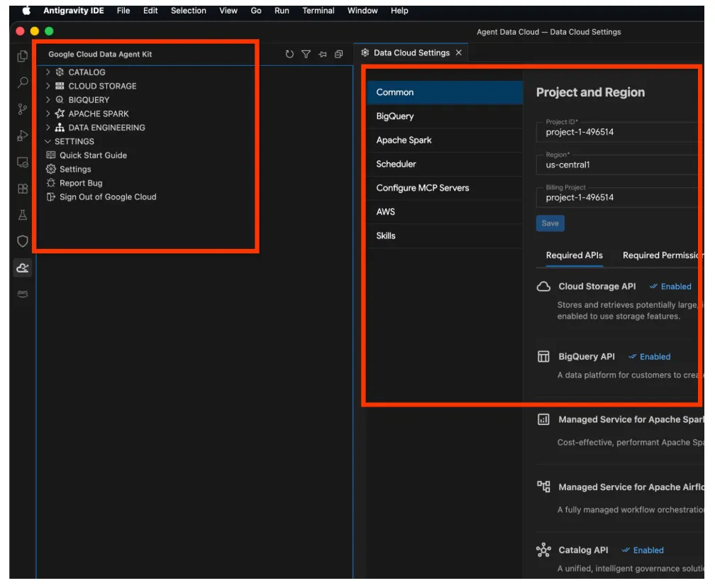The image size is (715, 588).
Task: Click the filter funnel icon in sidebar header
Action: (306, 54)
